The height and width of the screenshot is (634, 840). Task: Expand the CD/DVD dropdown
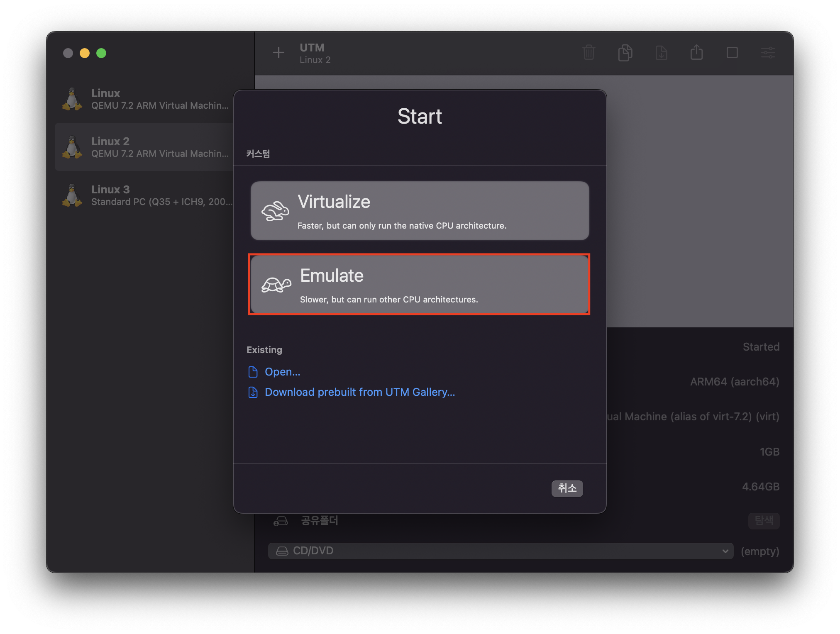500,551
